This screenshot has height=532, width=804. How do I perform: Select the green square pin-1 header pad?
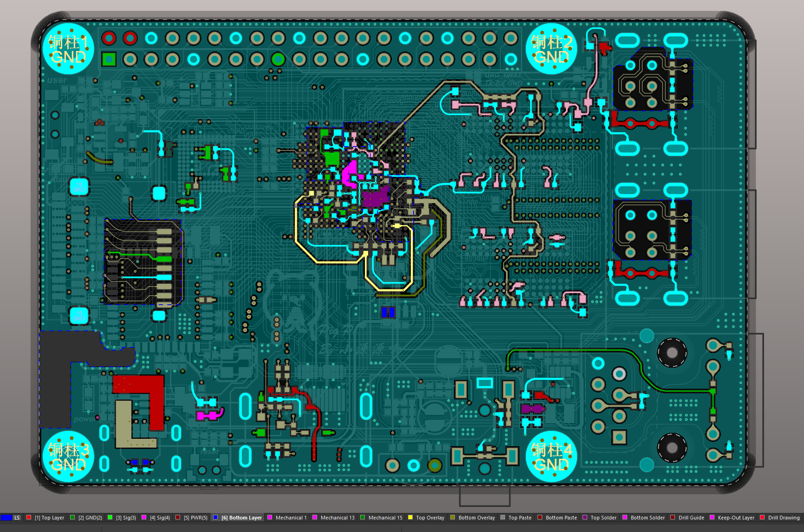[109, 59]
